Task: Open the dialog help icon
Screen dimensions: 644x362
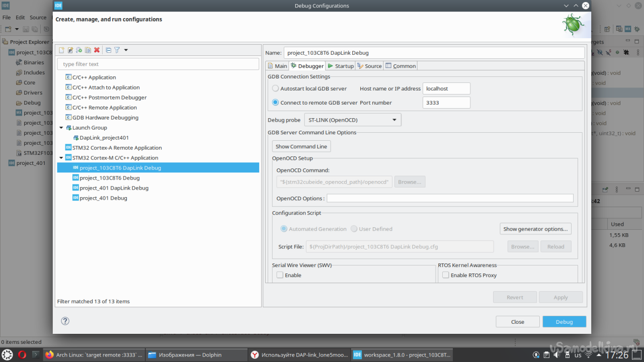Action: click(65, 321)
